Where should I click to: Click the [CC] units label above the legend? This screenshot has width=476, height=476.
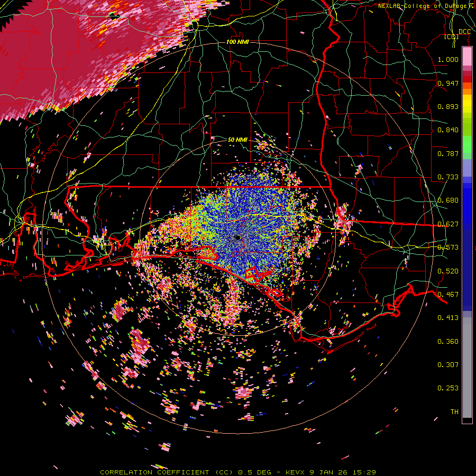coord(452,37)
